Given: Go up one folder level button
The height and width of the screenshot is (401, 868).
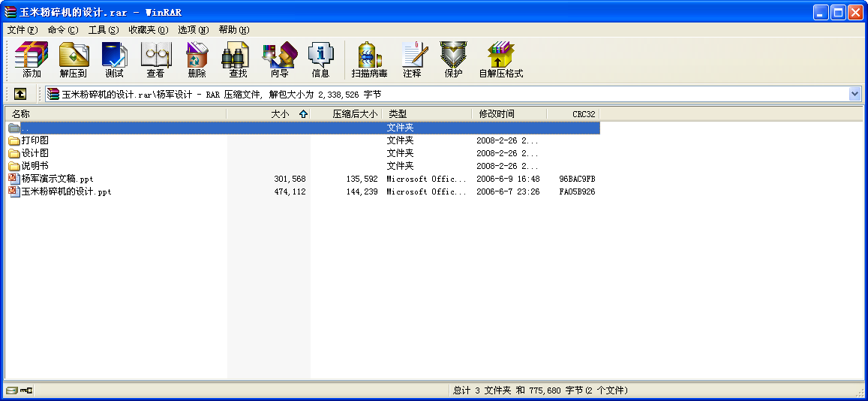Looking at the screenshot, I should coord(20,94).
